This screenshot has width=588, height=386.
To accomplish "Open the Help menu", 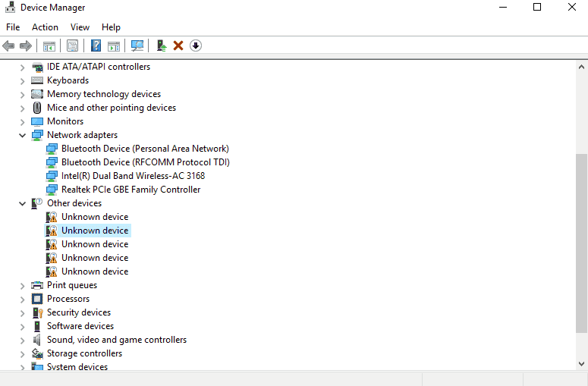I will 111,27.
